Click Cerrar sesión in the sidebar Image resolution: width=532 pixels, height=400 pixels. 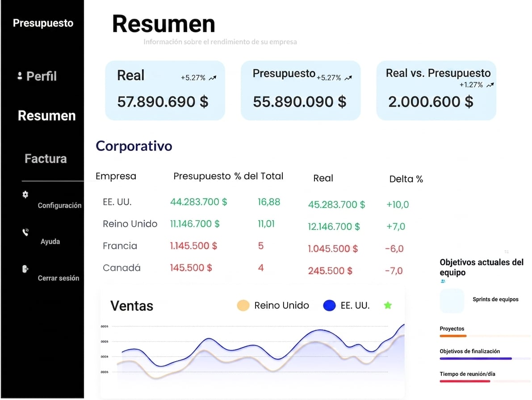[x=59, y=278]
